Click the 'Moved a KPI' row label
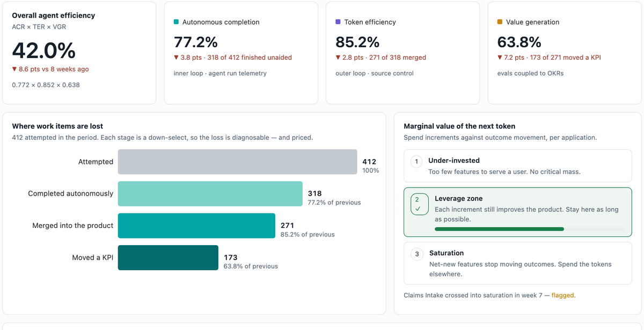The image size is (644, 330). click(92, 258)
